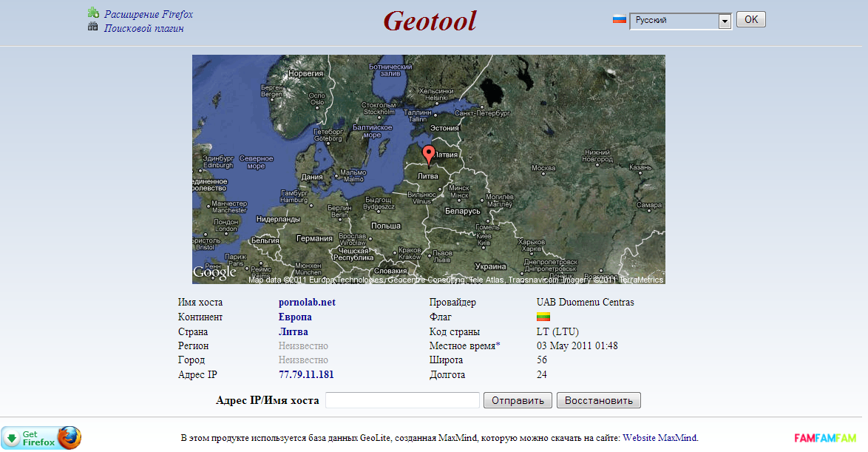Click the Литва country link
Image resolution: width=868 pixels, height=452 pixels.
click(x=294, y=332)
